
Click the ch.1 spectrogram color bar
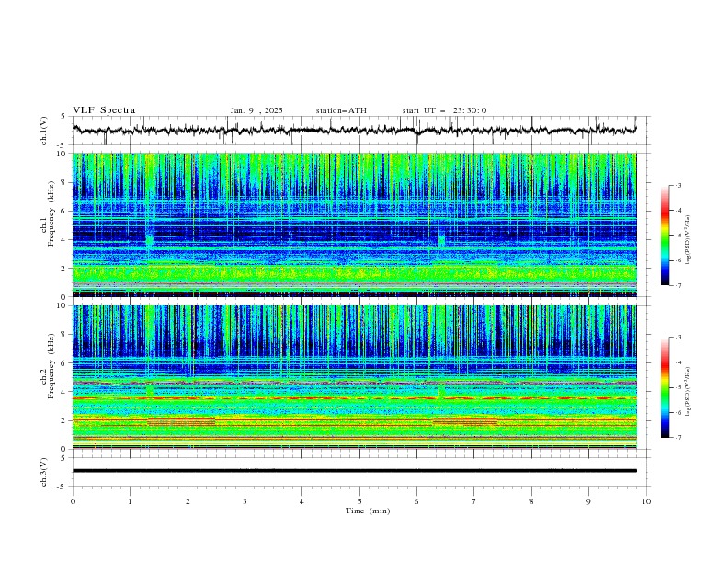(665, 236)
